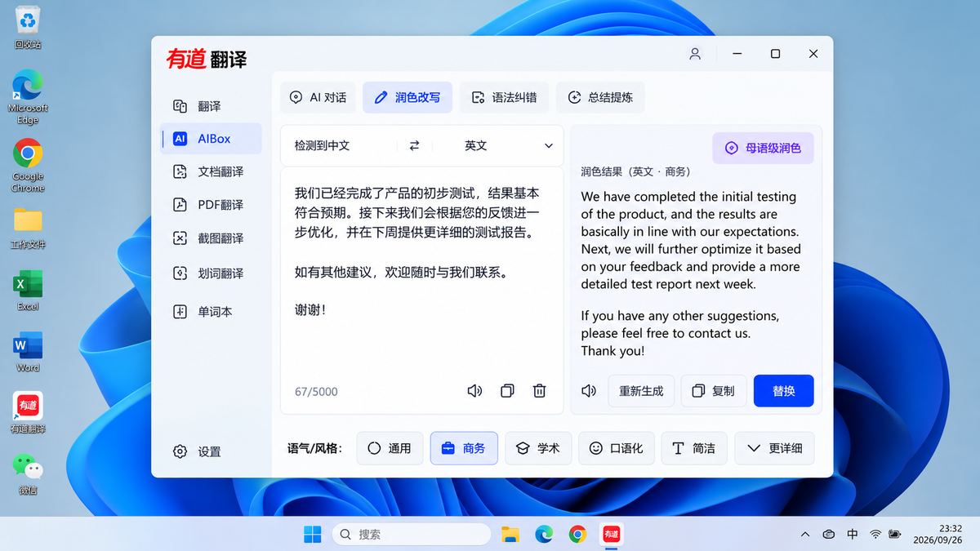This screenshot has height=551, width=980.
Task: Select AIBox in the sidebar
Action: point(212,139)
